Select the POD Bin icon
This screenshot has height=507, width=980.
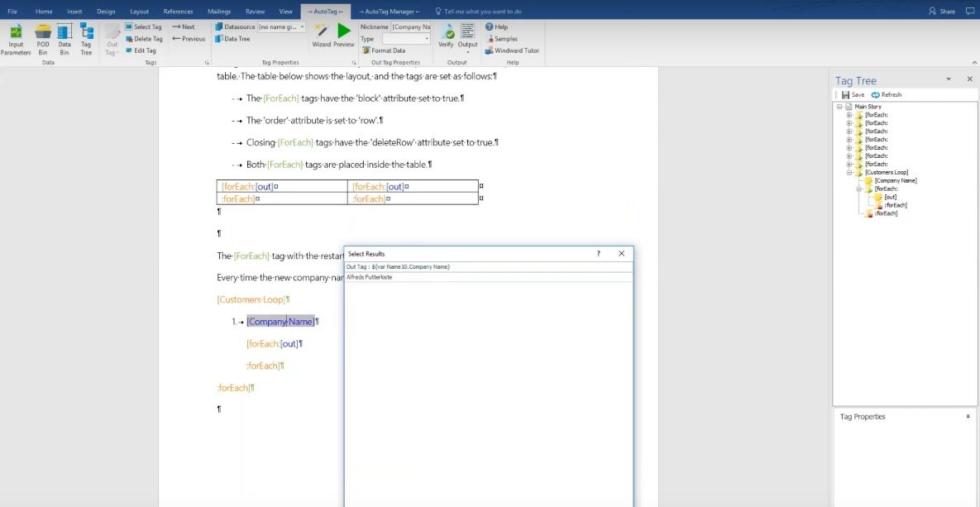(42, 37)
